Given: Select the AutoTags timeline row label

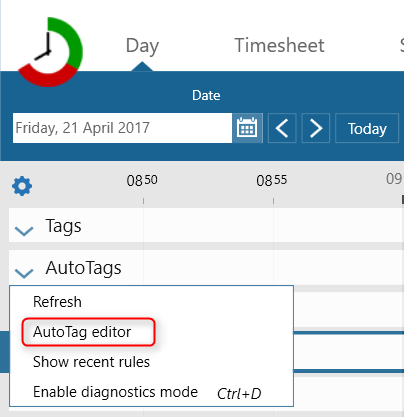Looking at the screenshot, I should 83,268.
